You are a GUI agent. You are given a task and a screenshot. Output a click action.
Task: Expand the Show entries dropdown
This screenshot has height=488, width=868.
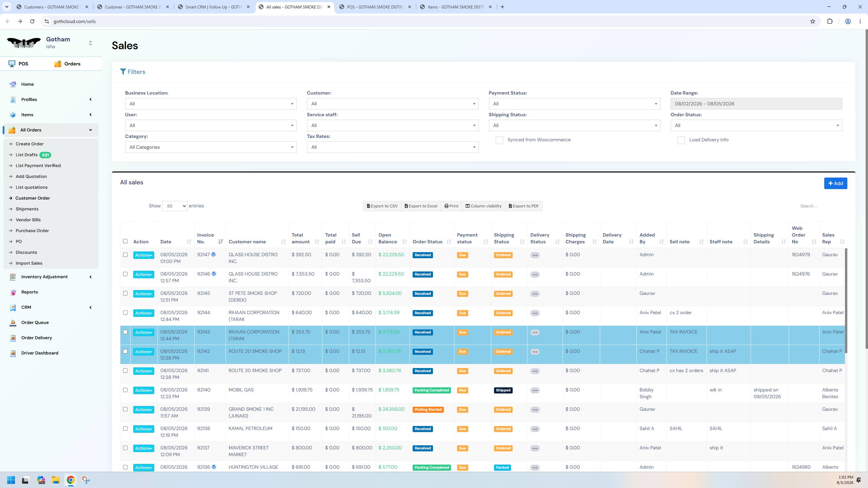[x=175, y=206]
